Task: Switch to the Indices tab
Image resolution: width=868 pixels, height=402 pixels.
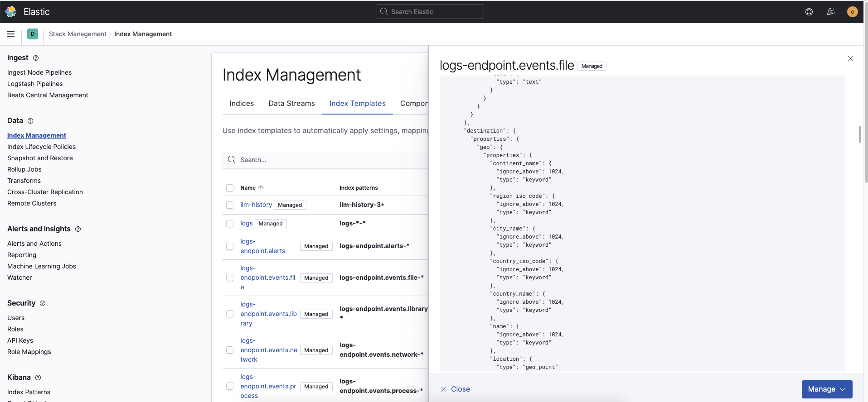Action: coord(242,103)
